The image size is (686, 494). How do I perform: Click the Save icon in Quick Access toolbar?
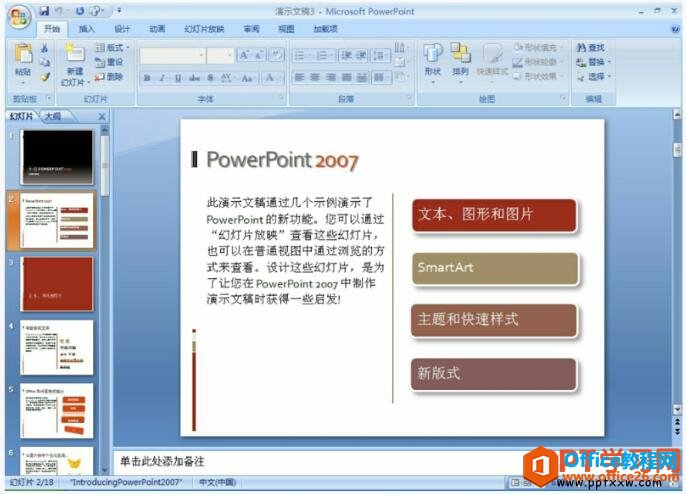[44, 11]
